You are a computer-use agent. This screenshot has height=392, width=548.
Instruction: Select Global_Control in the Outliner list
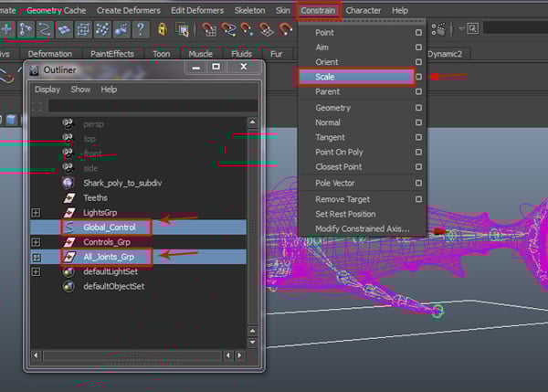click(x=108, y=228)
